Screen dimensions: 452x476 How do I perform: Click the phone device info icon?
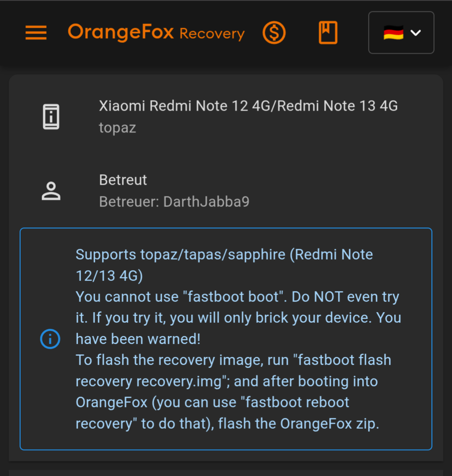[51, 116]
